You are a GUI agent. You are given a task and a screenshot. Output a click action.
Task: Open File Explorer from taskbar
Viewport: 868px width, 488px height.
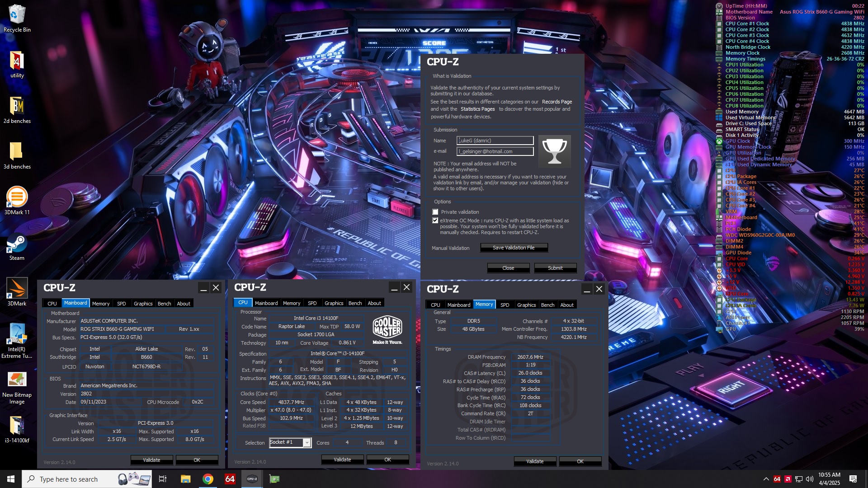pyautogui.click(x=186, y=479)
